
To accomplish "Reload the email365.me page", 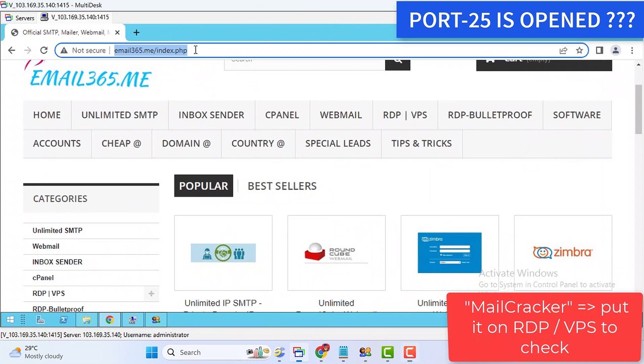I will 44,50.
